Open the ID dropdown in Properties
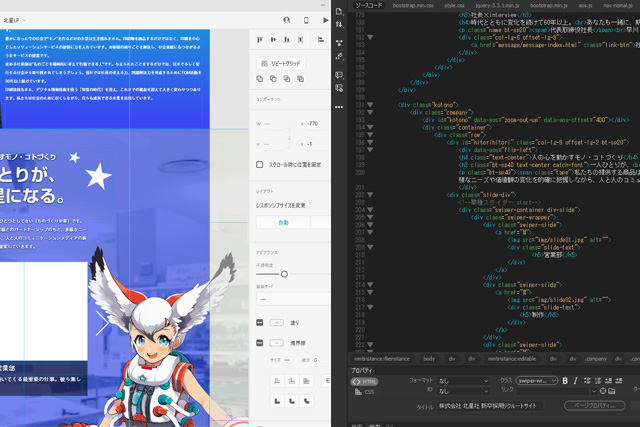This screenshot has height=427, width=640. (462, 391)
